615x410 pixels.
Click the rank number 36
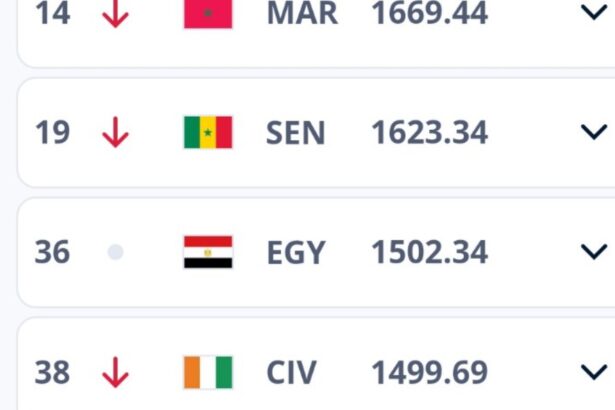click(53, 253)
